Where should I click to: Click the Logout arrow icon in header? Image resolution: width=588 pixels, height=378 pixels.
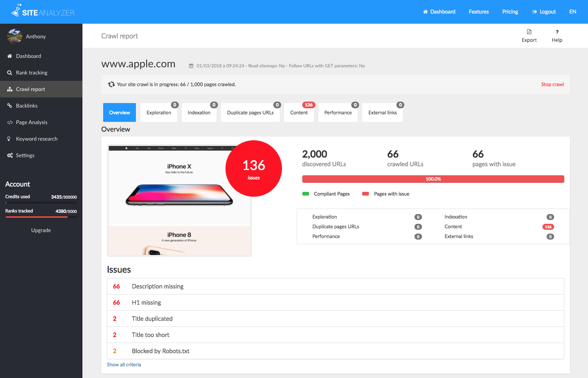coord(535,12)
